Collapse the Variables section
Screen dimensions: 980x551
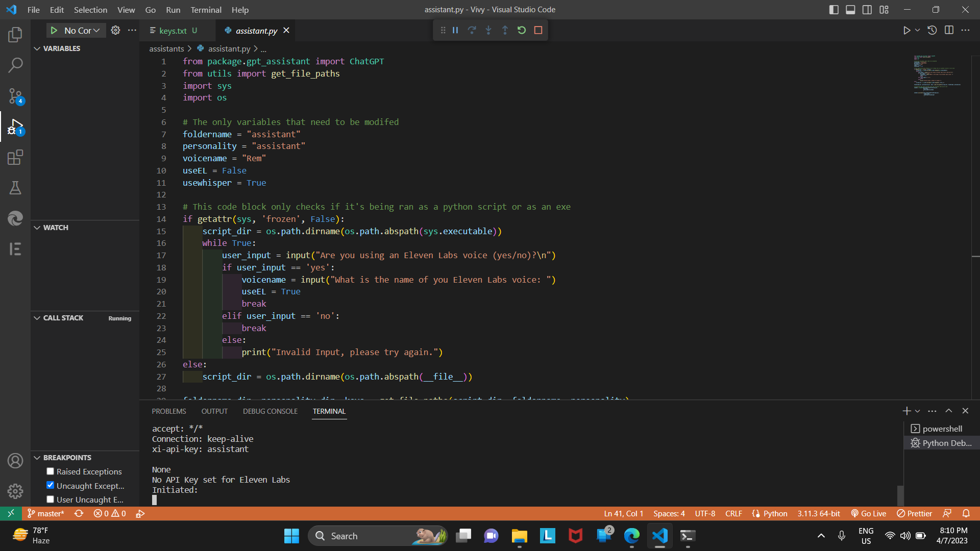pyautogui.click(x=37, y=48)
